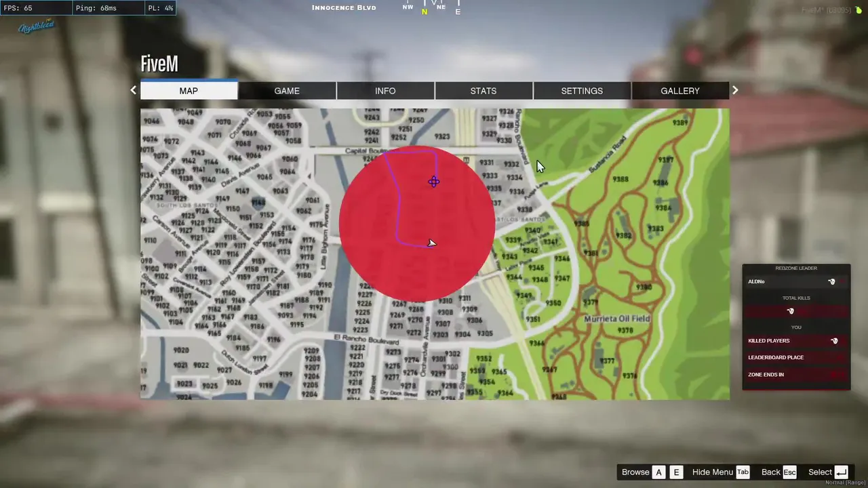
Task: Click the ZONE ENDS IN row
Action: tap(796, 374)
